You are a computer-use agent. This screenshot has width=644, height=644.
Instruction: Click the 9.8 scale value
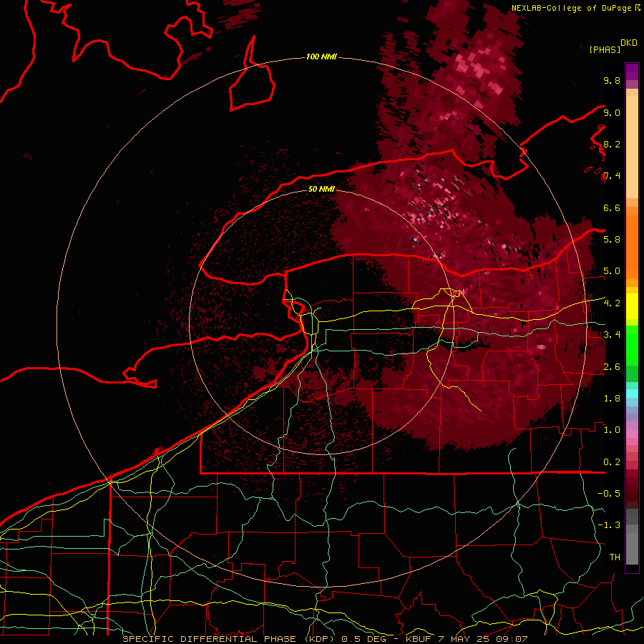point(612,80)
